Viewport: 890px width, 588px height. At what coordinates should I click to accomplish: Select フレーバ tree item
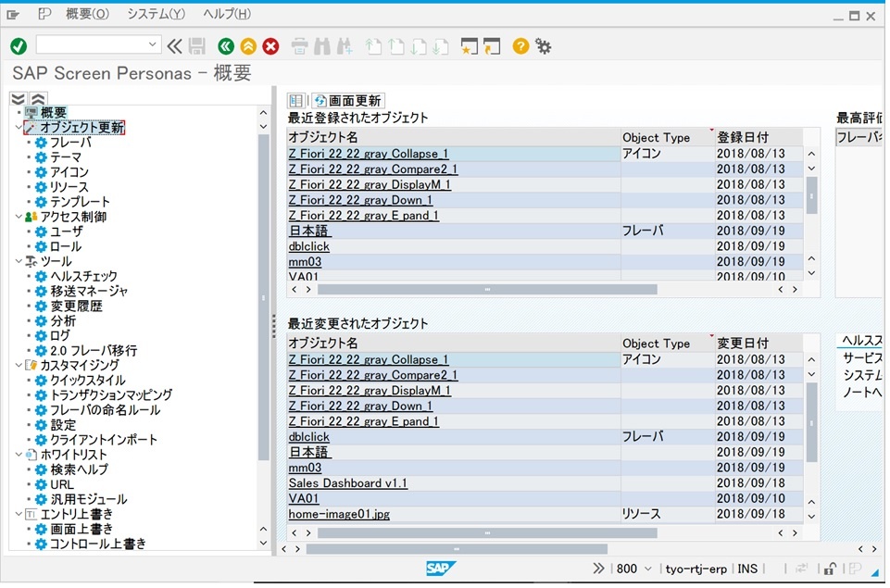click(x=70, y=142)
